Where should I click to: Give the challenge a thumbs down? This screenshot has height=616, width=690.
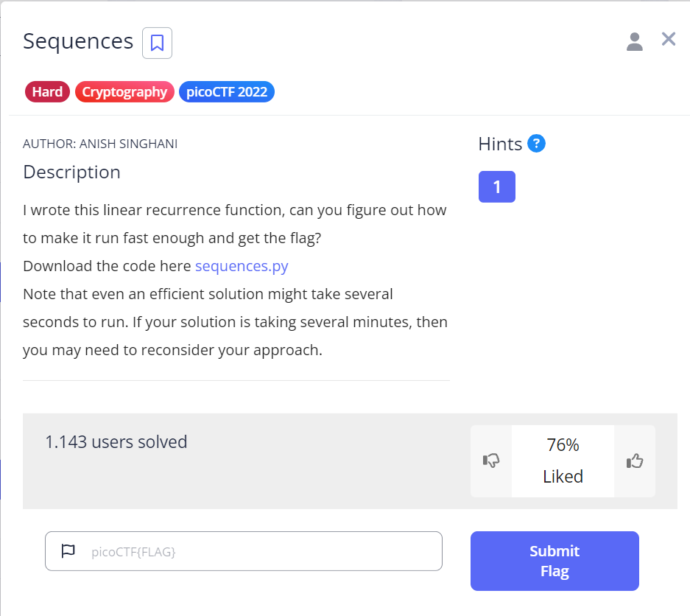tap(490, 461)
